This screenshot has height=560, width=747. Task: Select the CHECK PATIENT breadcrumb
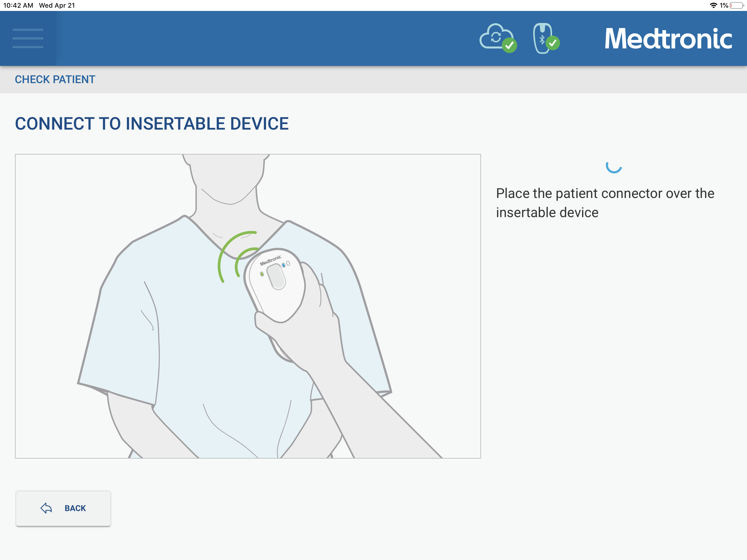[x=55, y=79]
